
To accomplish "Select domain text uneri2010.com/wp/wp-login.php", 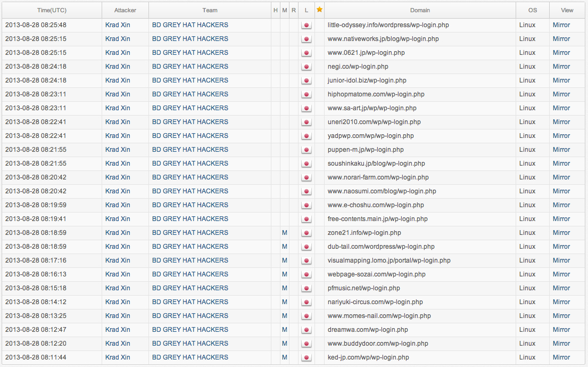I will click(374, 122).
